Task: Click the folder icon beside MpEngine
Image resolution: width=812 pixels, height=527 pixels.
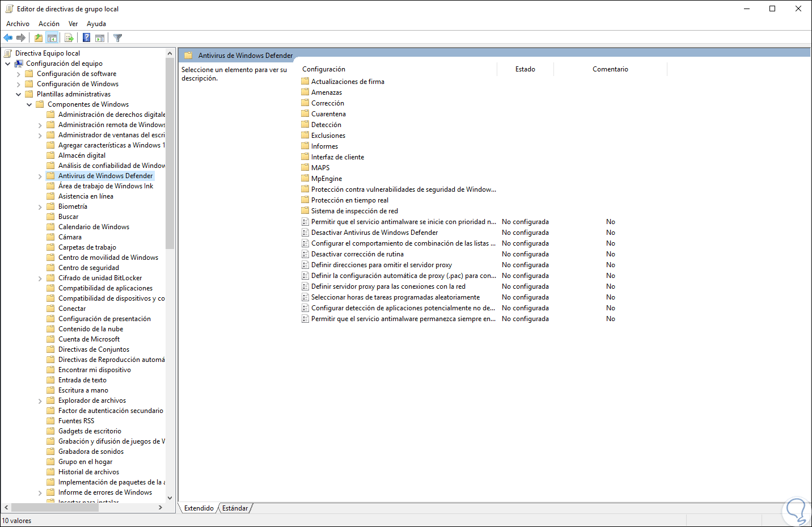Action: point(305,179)
